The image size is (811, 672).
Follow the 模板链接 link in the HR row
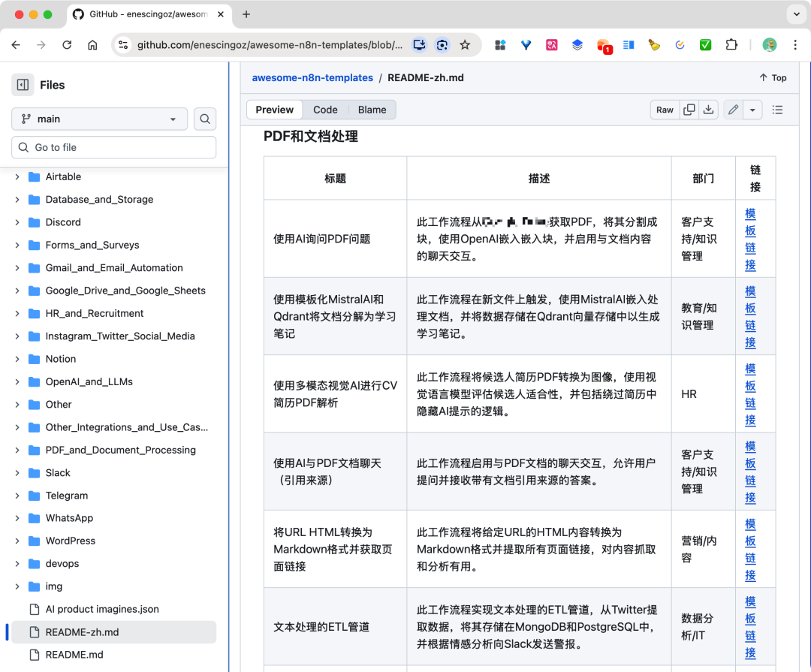click(x=750, y=393)
